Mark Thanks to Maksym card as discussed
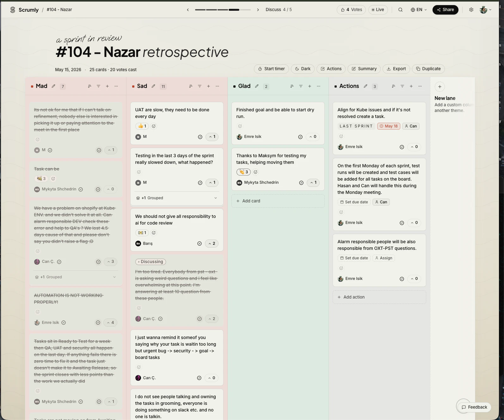This screenshot has height=420, width=504. (301, 183)
